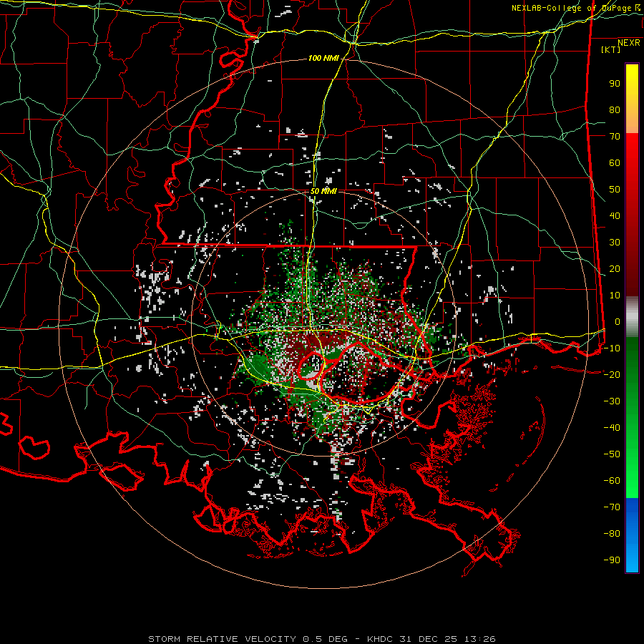Image resolution: width=644 pixels, height=644 pixels.
Task: Click the -60 value on velocity scale
Action: tap(612, 481)
